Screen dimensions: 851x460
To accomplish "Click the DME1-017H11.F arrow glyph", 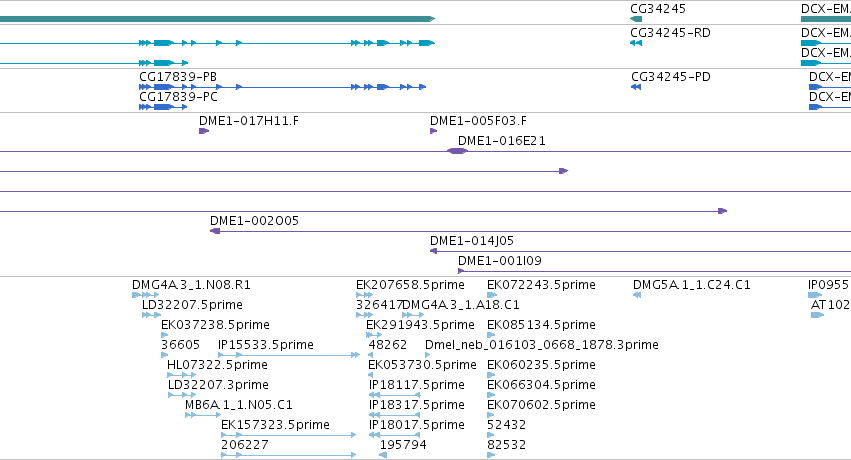I will [x=204, y=131].
